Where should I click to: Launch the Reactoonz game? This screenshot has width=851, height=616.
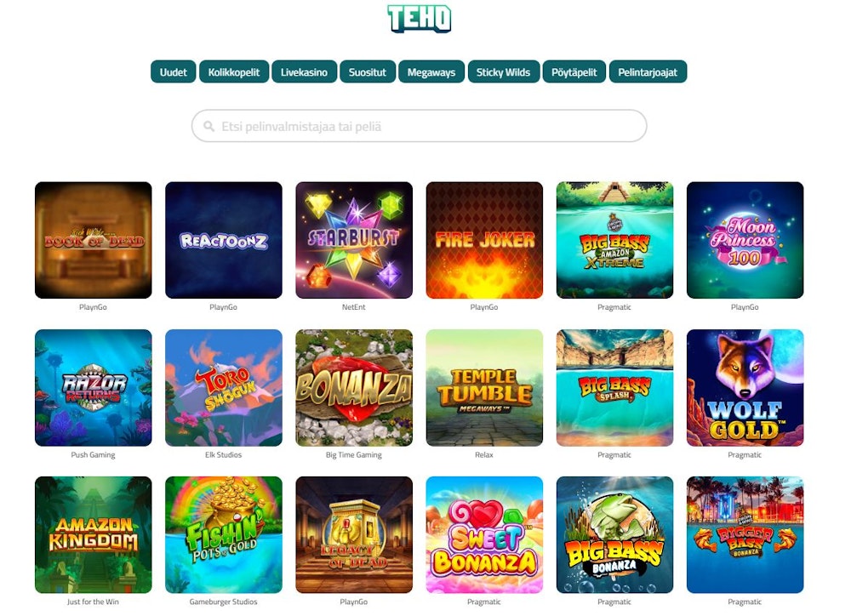click(224, 240)
